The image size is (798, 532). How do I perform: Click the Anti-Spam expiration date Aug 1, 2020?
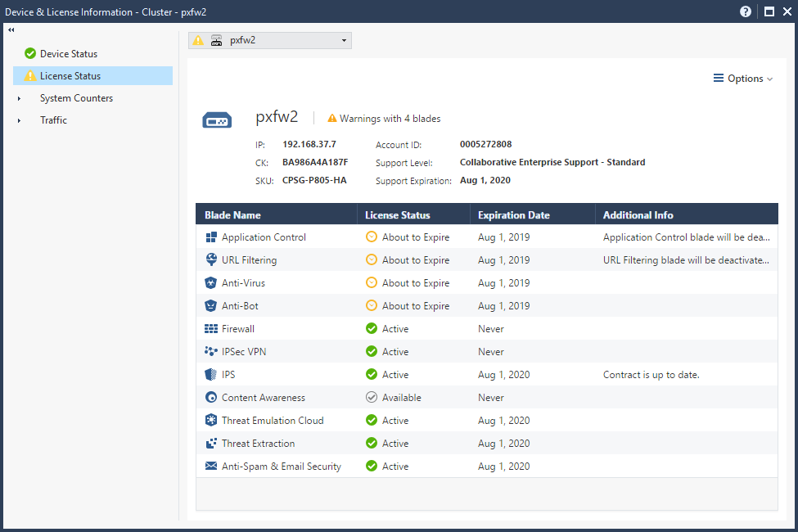click(504, 467)
